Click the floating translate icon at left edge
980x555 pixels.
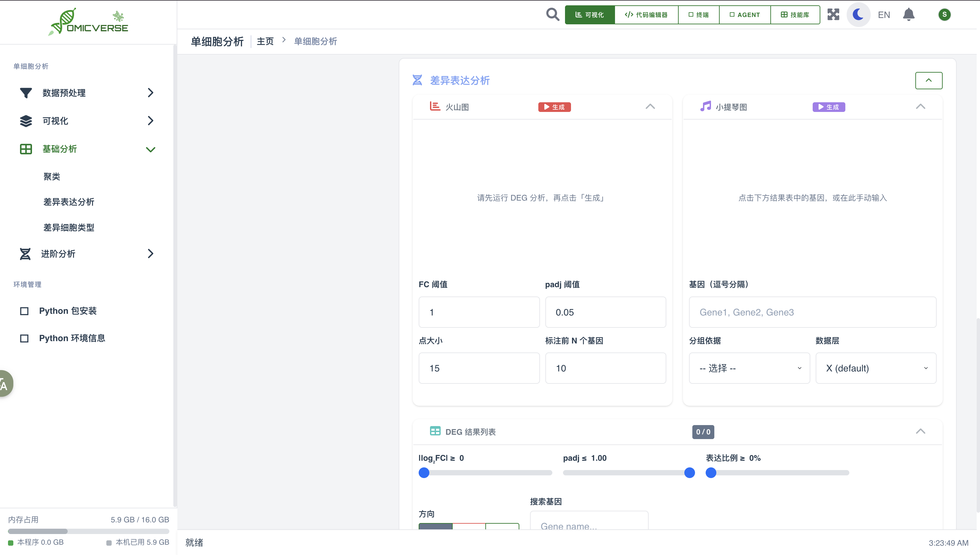(5, 384)
